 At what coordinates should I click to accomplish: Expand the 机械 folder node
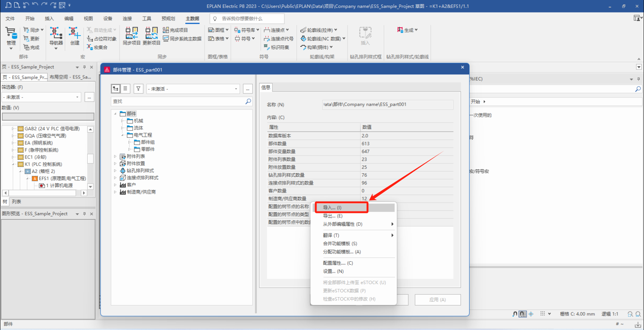[x=122, y=121]
